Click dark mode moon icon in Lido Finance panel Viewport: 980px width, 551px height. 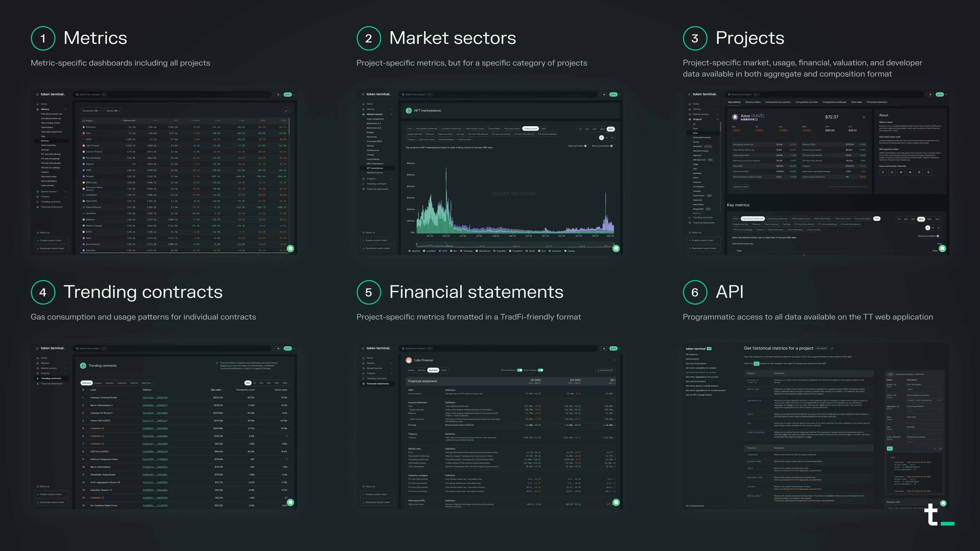pyautogui.click(x=604, y=348)
